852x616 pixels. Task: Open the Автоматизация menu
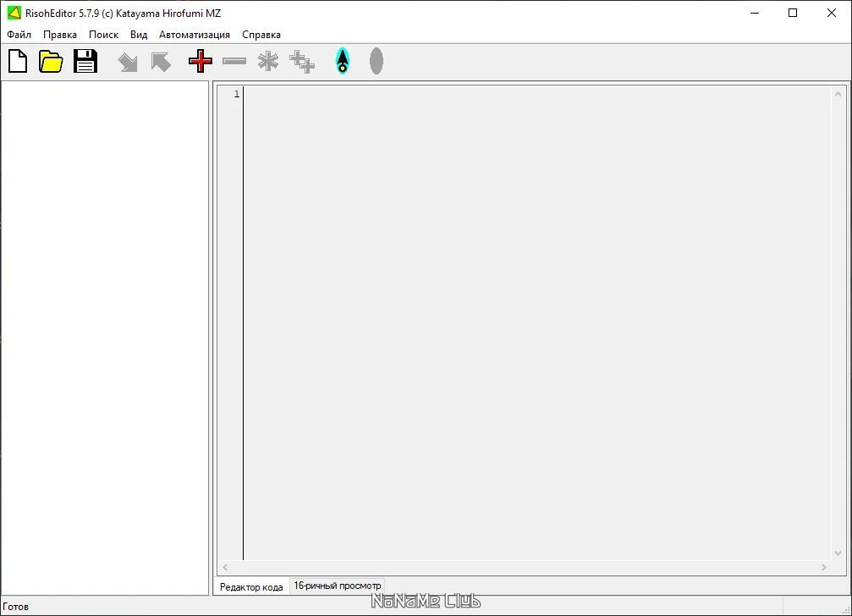(195, 35)
